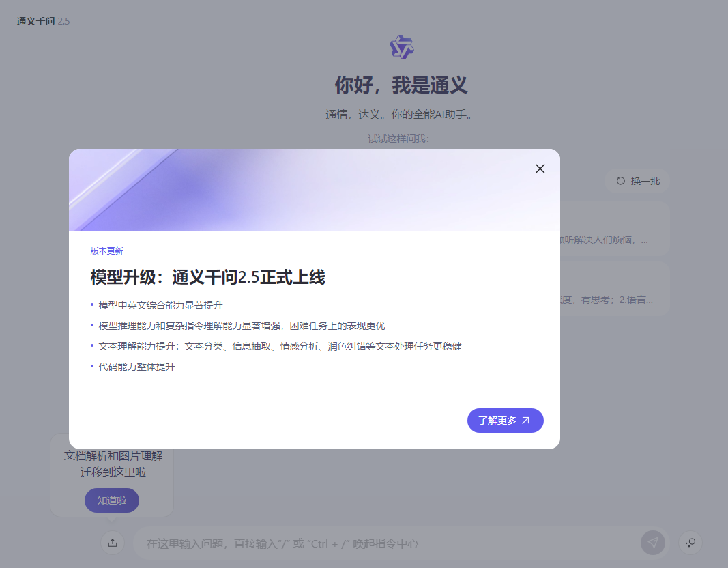
Task: Click the Tongyi logo icon
Action: (x=402, y=47)
